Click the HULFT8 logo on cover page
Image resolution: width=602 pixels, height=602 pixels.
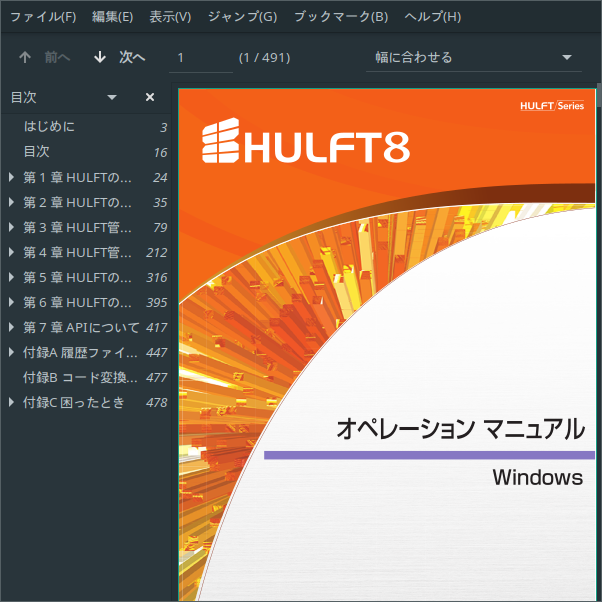tap(306, 141)
